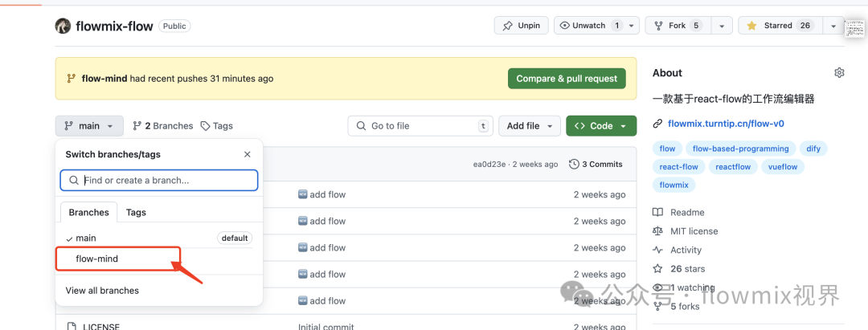
Task: Open the 3 Commits history link
Action: 596,164
